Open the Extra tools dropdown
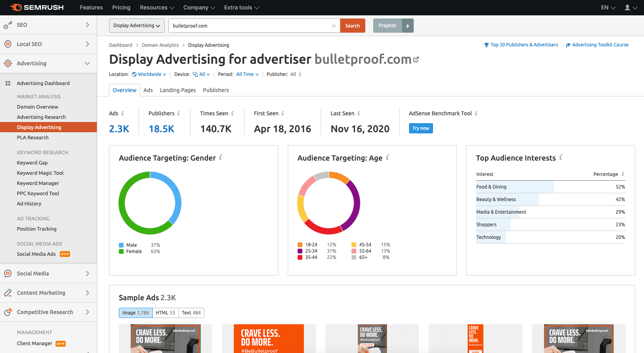This screenshot has height=353, width=644. [242, 7]
